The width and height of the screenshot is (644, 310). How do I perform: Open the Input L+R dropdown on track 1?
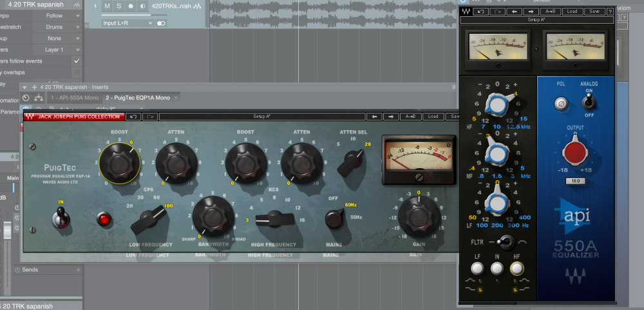pos(128,23)
